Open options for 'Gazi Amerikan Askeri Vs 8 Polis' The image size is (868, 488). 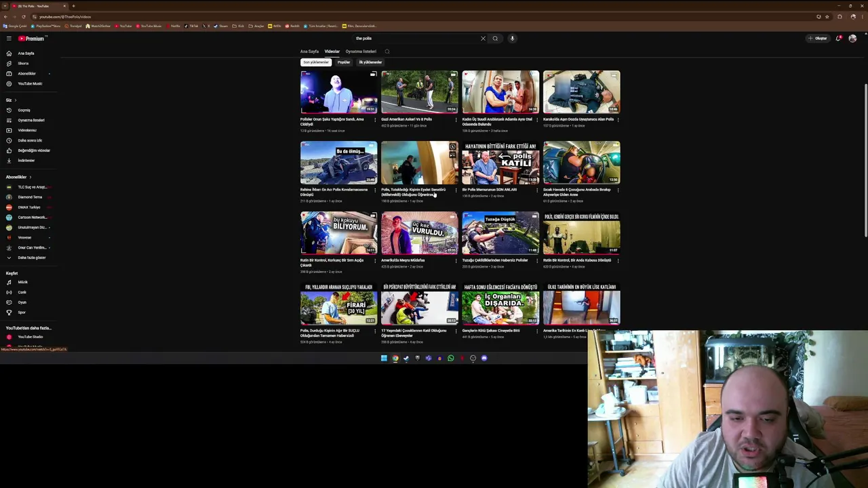(456, 120)
